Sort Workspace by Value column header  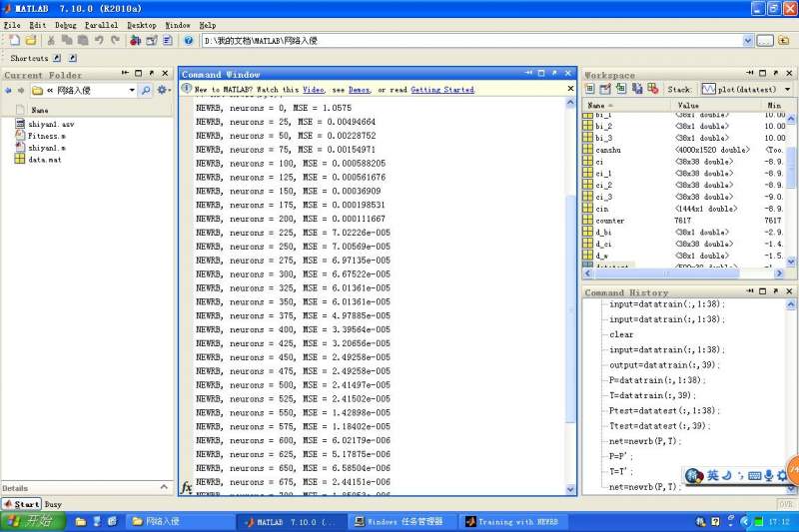pyautogui.click(x=717, y=106)
